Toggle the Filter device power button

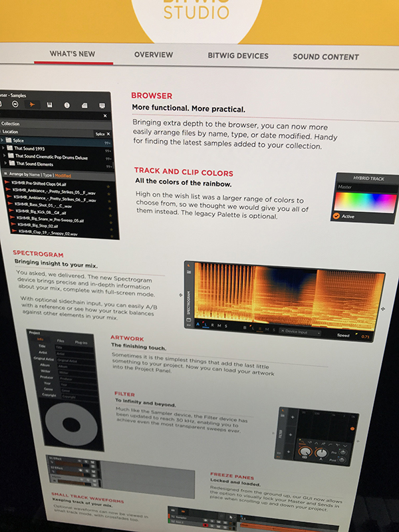tap(283, 410)
